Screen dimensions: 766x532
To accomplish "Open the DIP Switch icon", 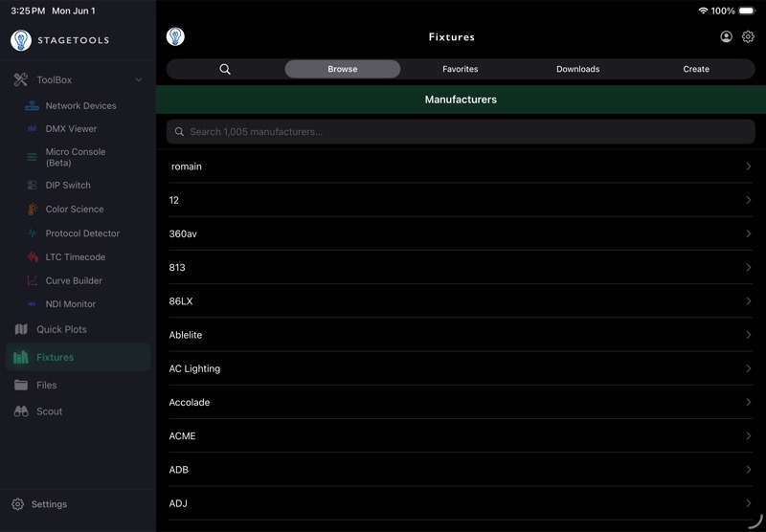I will pos(32,185).
